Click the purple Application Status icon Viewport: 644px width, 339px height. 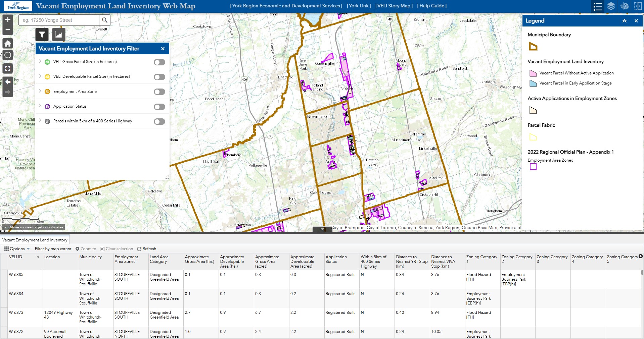(x=47, y=106)
